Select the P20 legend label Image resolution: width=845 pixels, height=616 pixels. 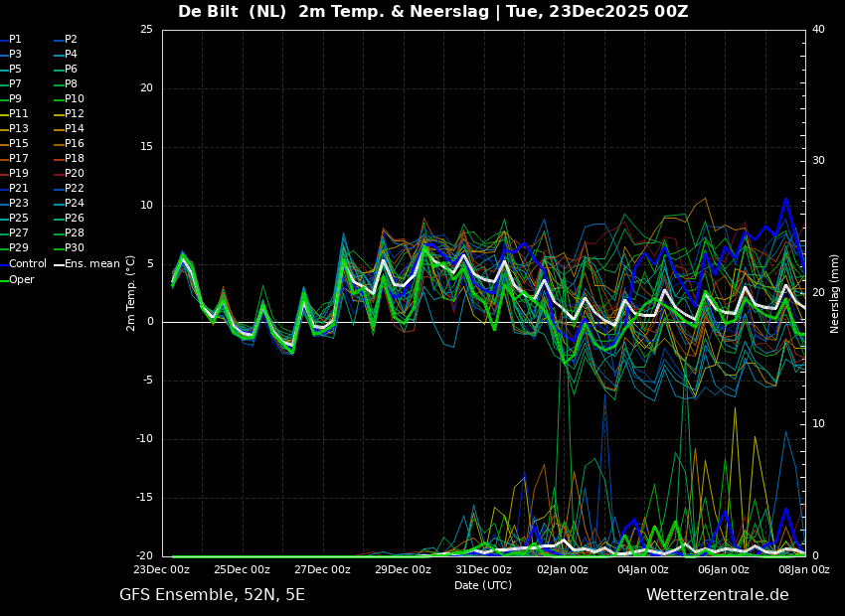tap(74, 174)
